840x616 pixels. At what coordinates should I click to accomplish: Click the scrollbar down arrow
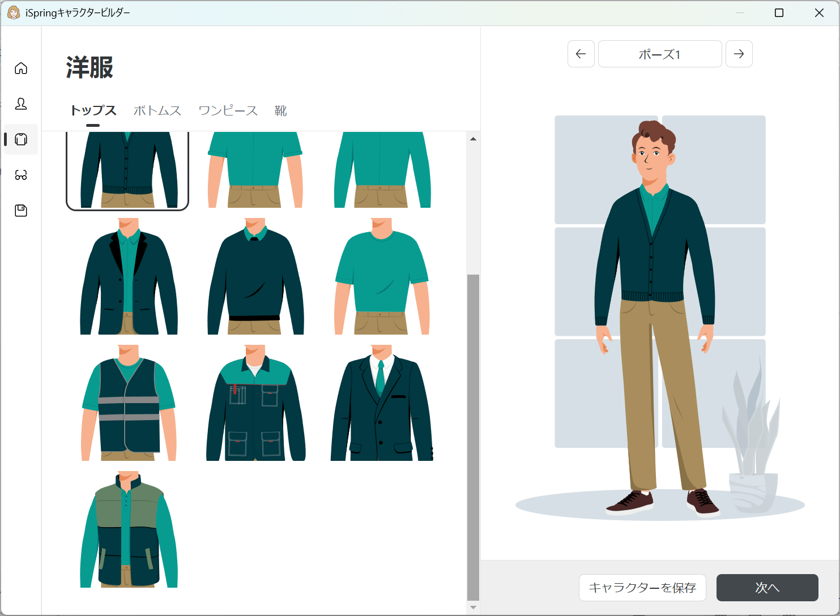(472, 609)
